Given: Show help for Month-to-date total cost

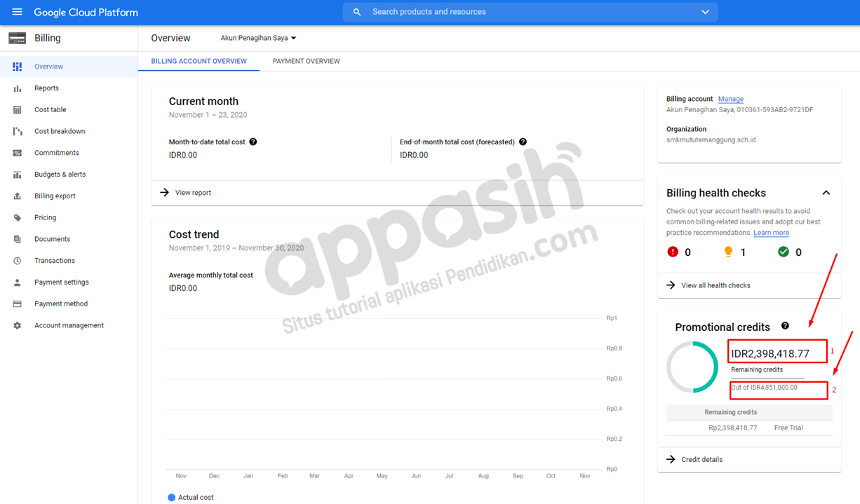Looking at the screenshot, I should tap(253, 142).
